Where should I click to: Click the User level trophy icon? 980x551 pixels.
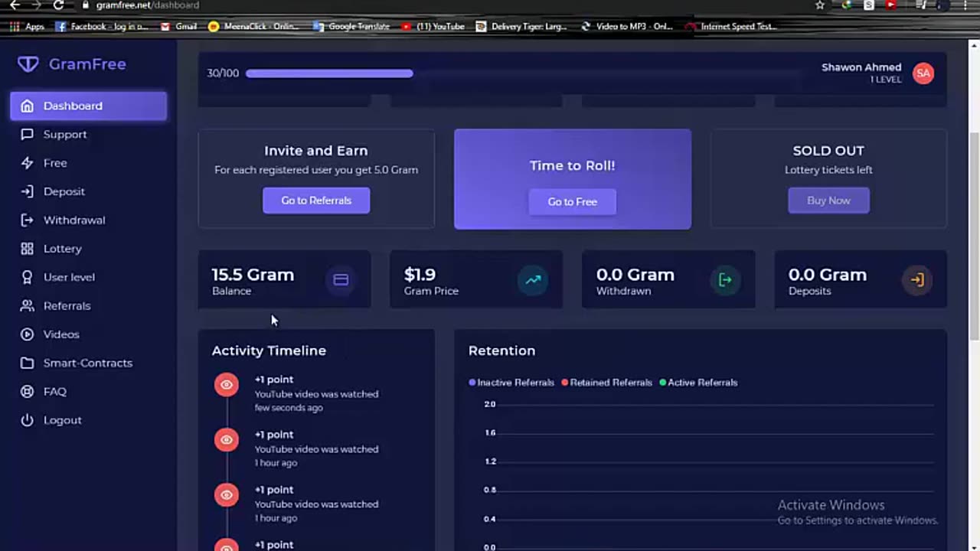click(28, 277)
